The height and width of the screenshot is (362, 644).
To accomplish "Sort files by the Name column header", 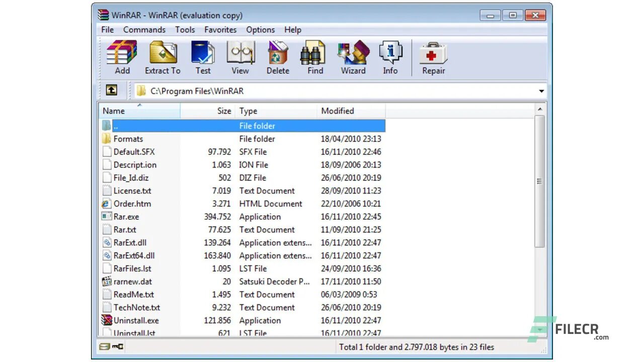I will tap(139, 111).
